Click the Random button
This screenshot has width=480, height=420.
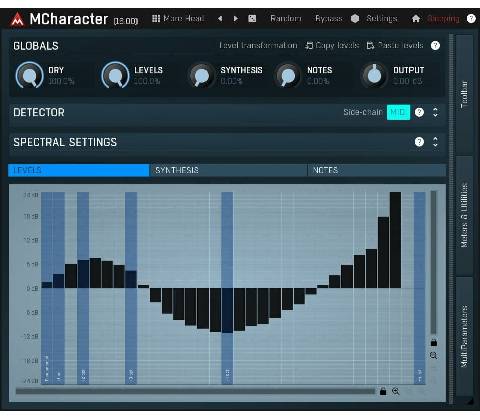(286, 18)
